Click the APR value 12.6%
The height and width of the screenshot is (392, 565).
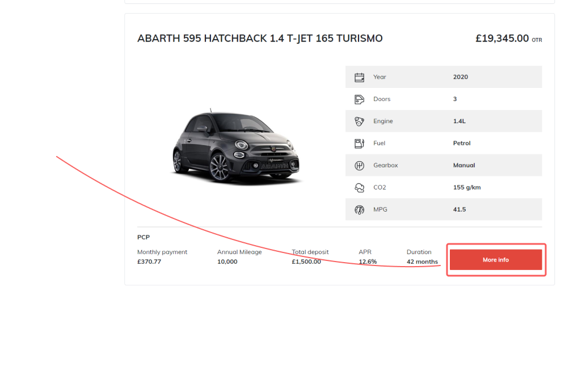pos(368,262)
